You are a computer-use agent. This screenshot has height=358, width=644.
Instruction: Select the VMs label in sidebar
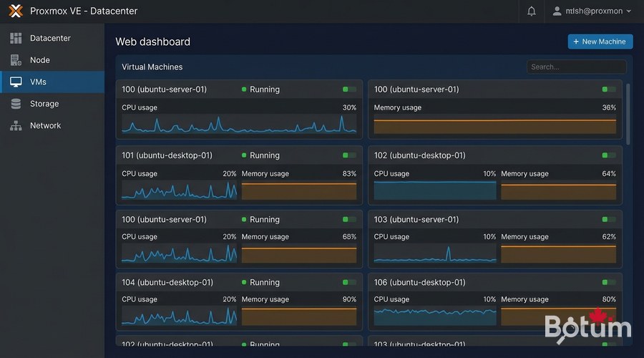click(x=38, y=82)
